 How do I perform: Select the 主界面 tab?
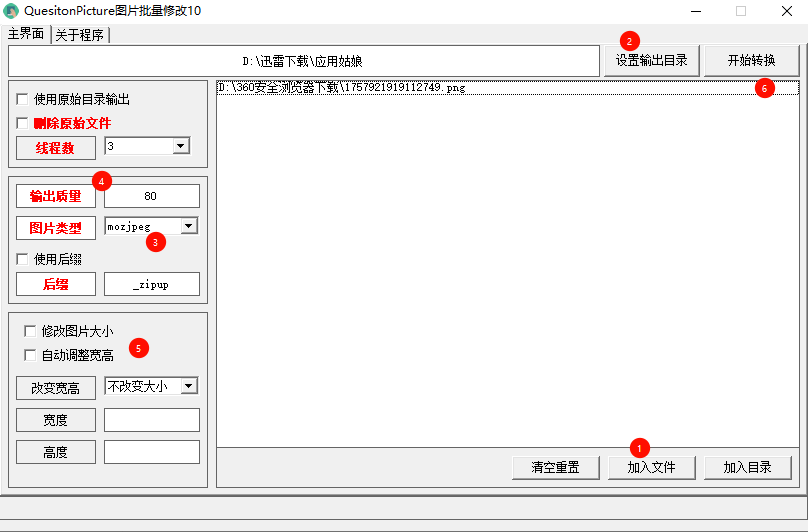(26, 34)
